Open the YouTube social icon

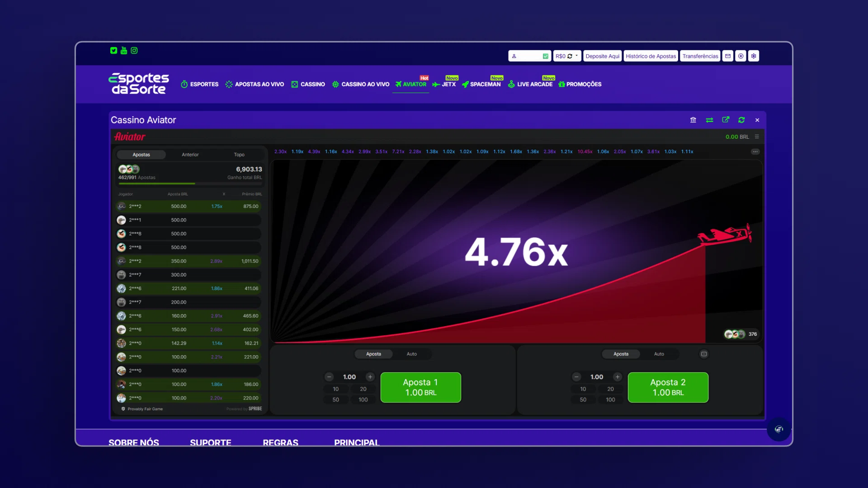124,51
